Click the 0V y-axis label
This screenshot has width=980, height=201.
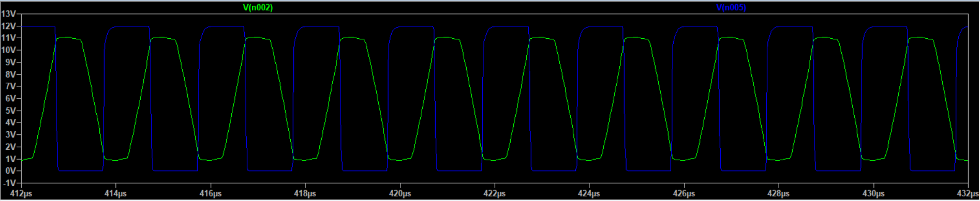tap(11, 171)
